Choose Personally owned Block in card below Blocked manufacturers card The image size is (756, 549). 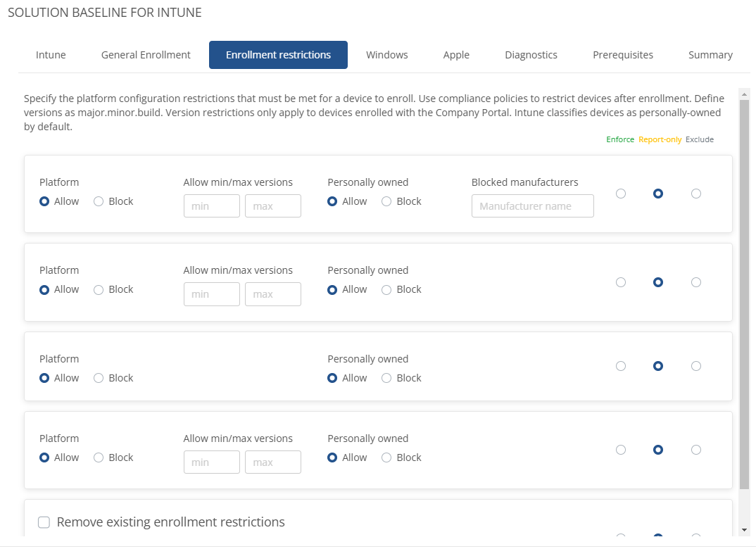click(386, 290)
